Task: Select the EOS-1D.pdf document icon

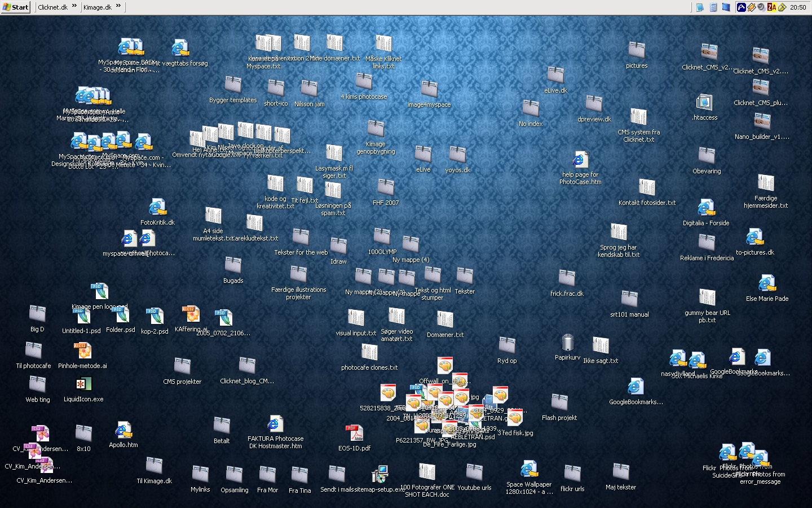Action: 354,434
